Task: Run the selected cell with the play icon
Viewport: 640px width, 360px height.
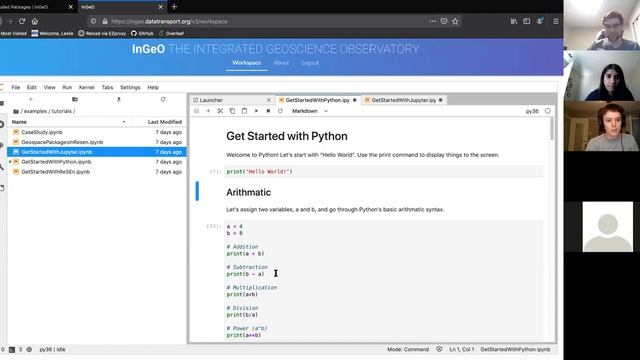Action: [256, 111]
